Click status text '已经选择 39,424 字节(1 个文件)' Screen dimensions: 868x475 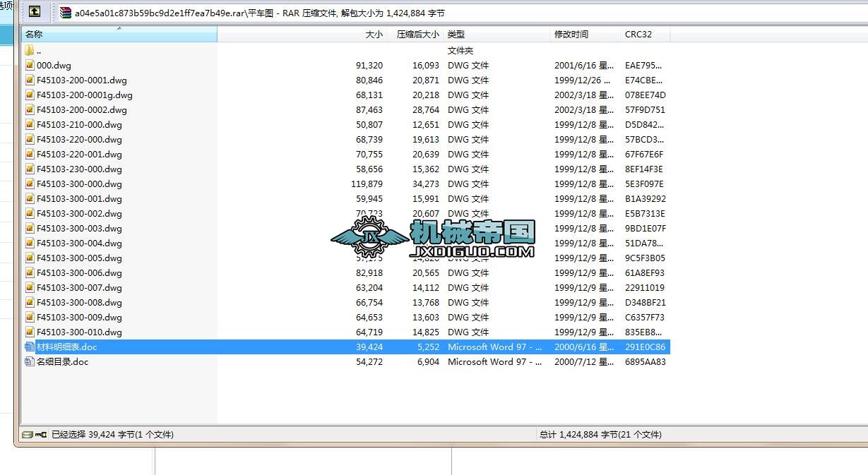[112, 435]
